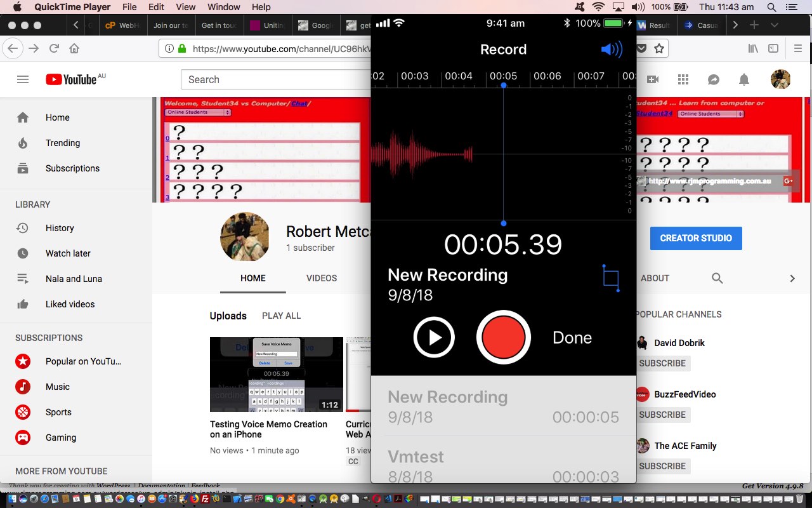Open the YouTube apps grid icon

pos(683,79)
